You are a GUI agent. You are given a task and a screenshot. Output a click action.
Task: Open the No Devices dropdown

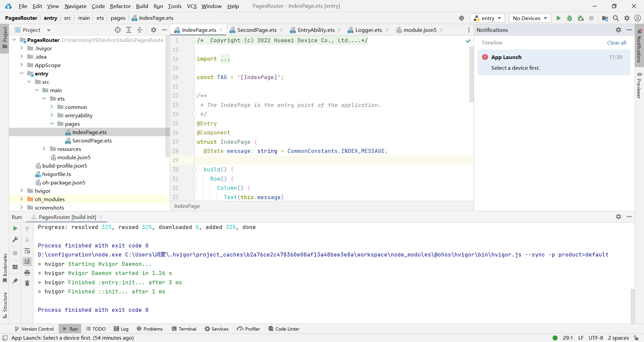tap(530, 18)
